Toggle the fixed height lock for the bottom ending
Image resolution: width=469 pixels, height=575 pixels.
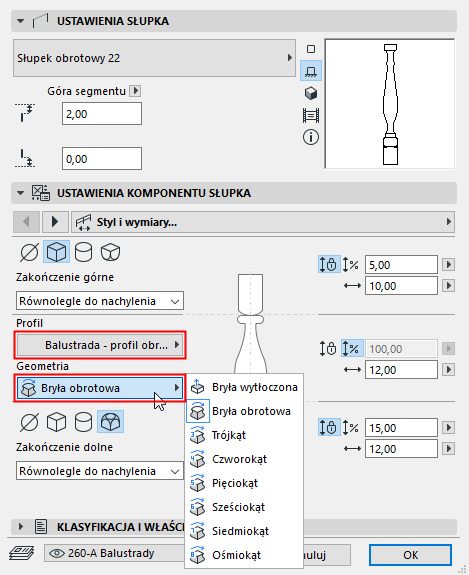point(329,428)
